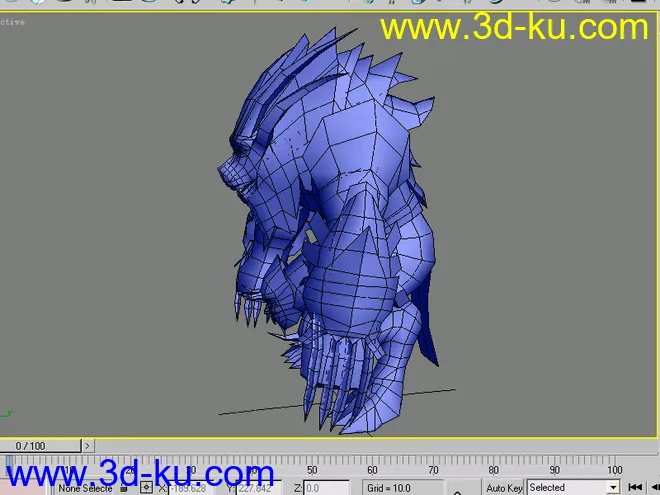This screenshot has width=660, height=495.
Task: Click the Z coordinate input field
Action: pos(326,488)
